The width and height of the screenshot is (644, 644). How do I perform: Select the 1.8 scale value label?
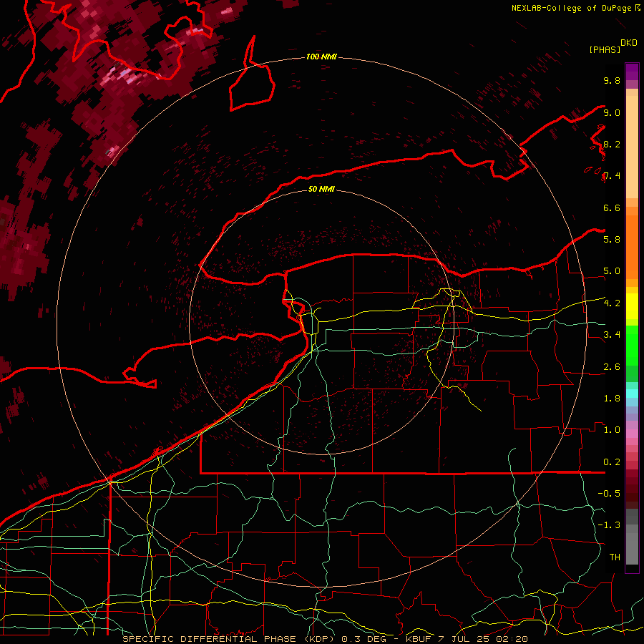[612, 398]
